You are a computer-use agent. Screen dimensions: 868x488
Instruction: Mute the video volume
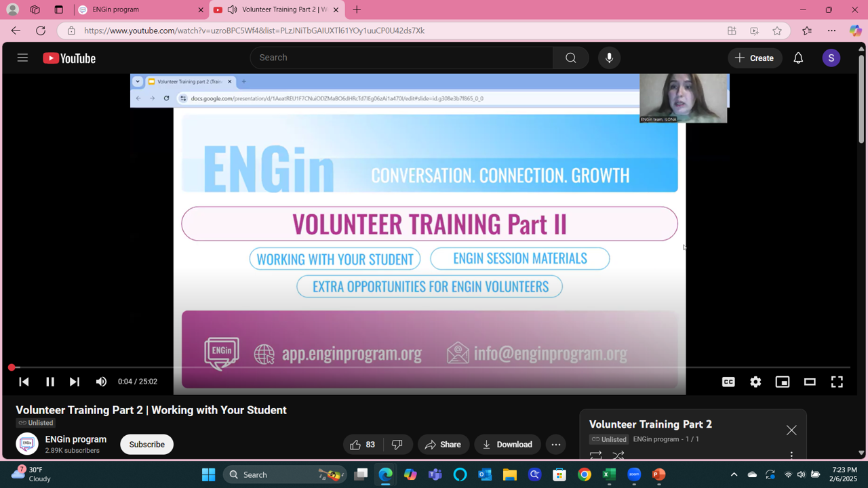tap(101, 382)
